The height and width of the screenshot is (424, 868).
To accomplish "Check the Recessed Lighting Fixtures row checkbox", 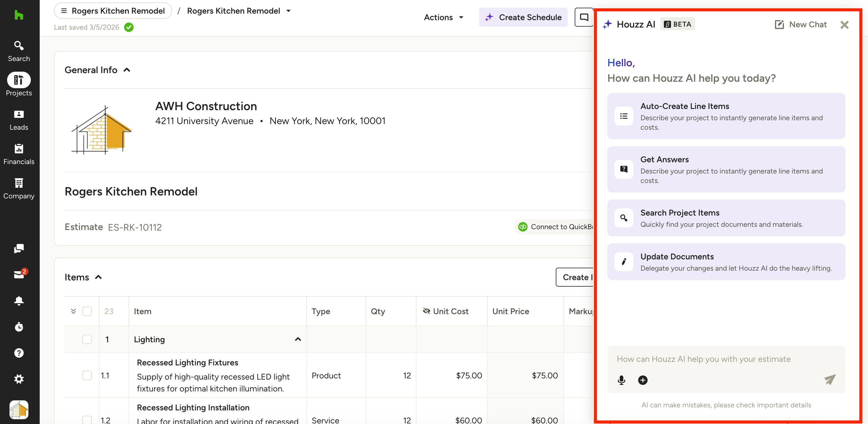I will pos(87,375).
